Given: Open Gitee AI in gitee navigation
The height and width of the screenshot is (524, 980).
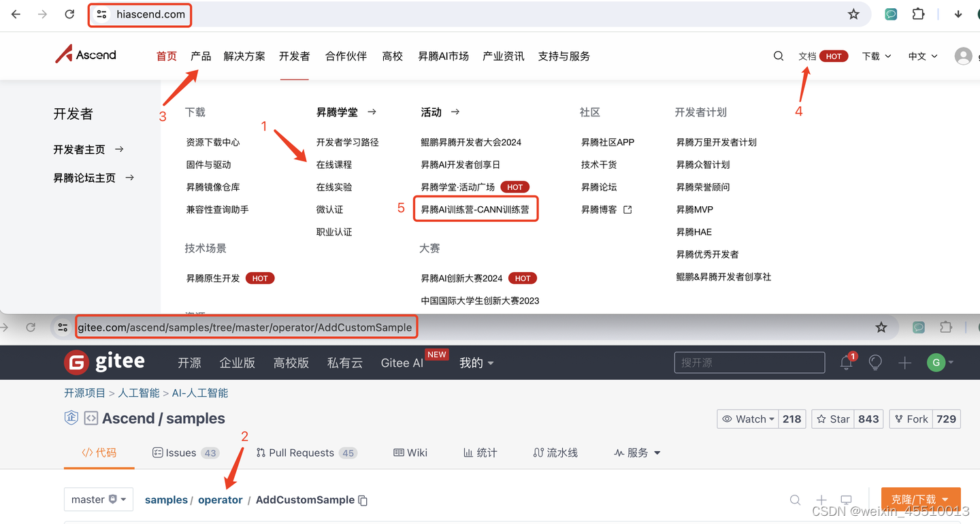Looking at the screenshot, I should [x=402, y=363].
